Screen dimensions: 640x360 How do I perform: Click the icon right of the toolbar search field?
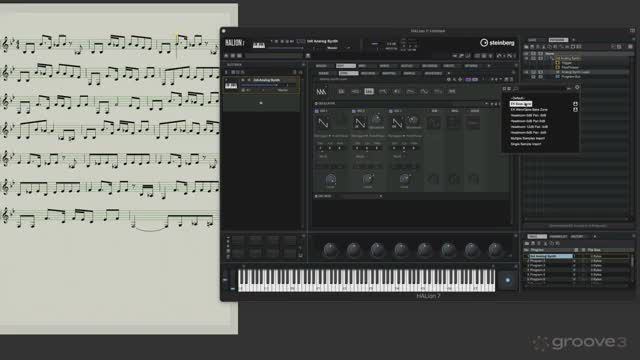[308, 56]
